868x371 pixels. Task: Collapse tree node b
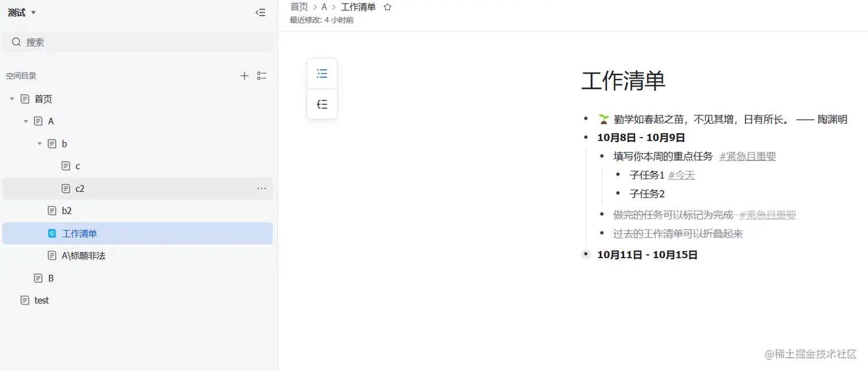pos(39,143)
